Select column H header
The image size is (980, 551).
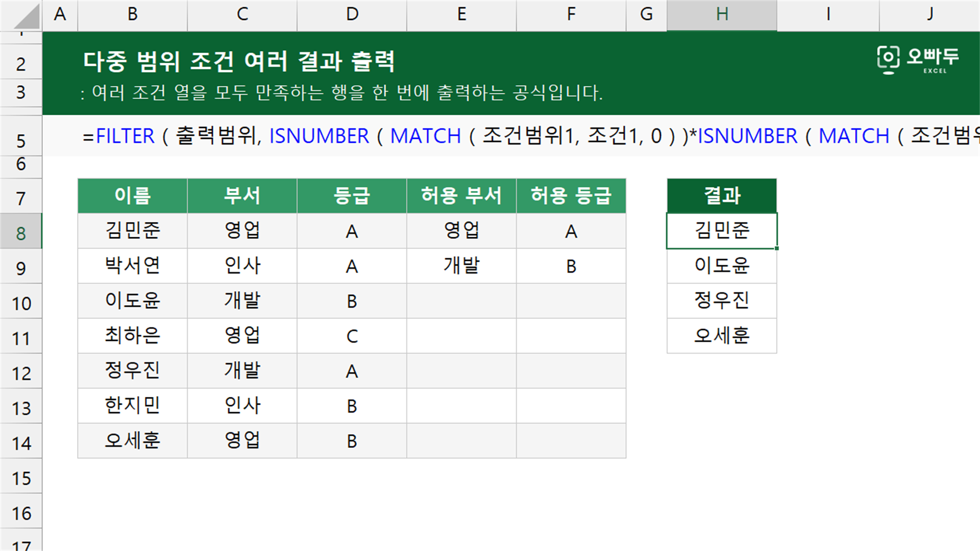(x=722, y=14)
